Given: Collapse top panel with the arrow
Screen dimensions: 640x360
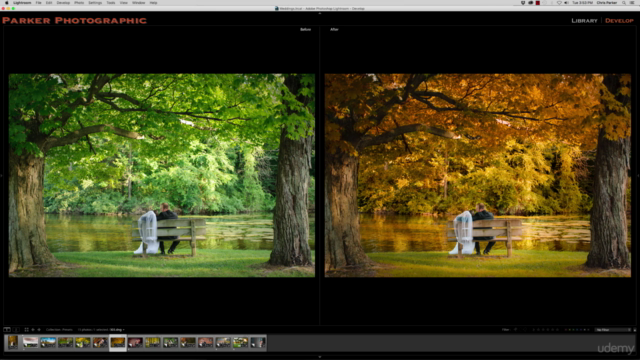Looking at the screenshot, I should click(320, 13).
